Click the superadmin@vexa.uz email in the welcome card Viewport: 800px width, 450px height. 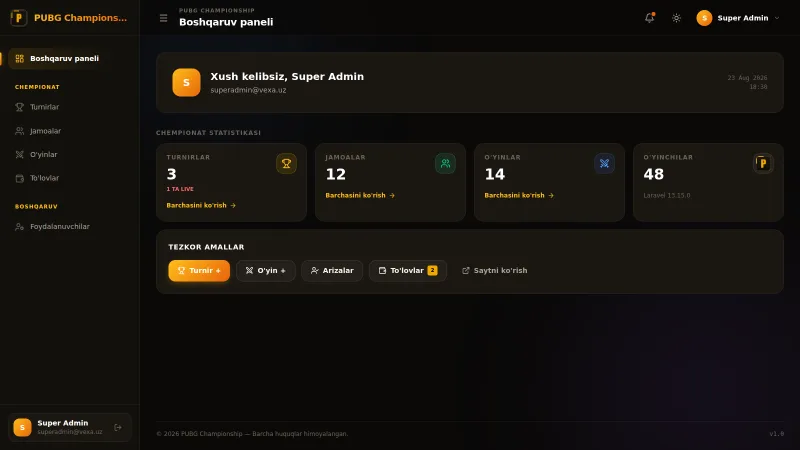point(248,90)
